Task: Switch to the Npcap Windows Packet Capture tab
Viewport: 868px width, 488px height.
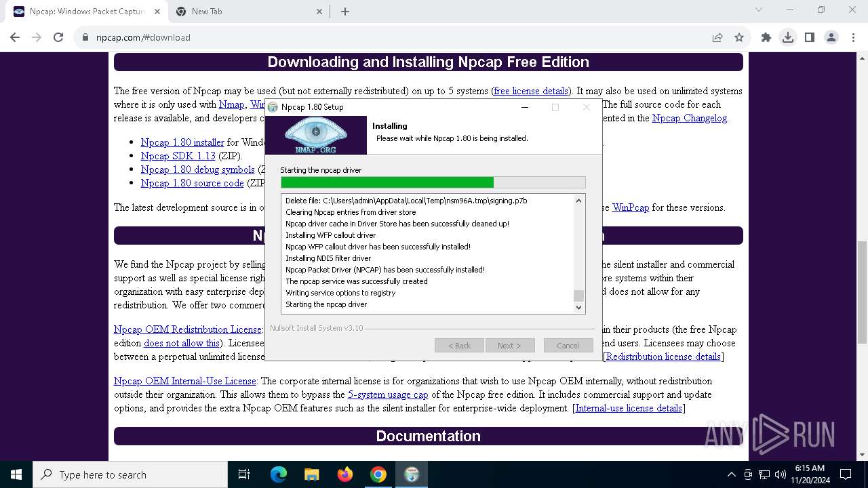Action: coord(87,12)
